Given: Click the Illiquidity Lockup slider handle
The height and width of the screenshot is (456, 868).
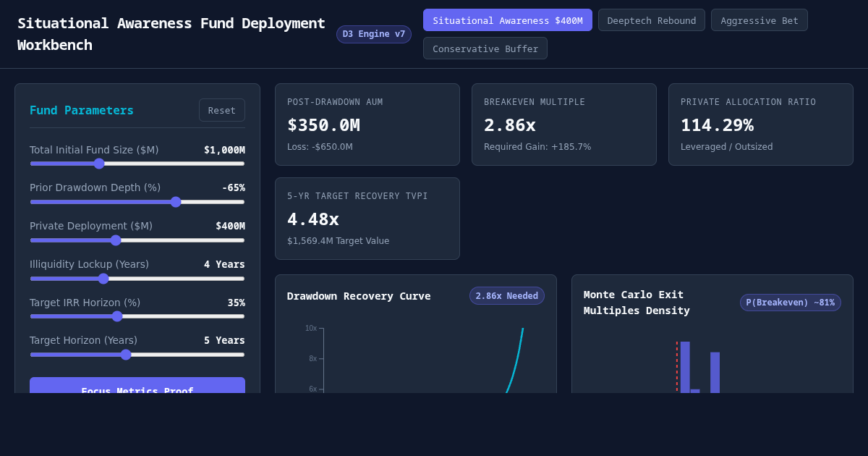Looking at the screenshot, I should pos(103,279).
